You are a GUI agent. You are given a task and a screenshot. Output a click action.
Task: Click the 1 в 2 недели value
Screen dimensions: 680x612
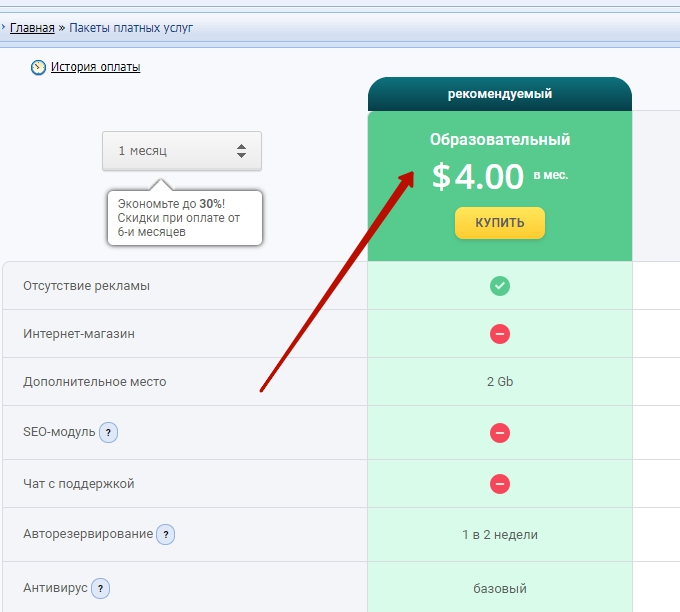(500, 535)
